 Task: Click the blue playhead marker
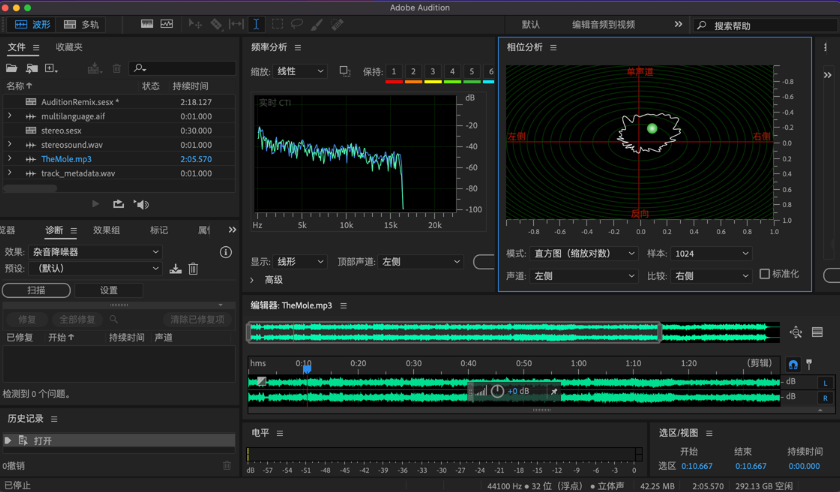pos(307,369)
